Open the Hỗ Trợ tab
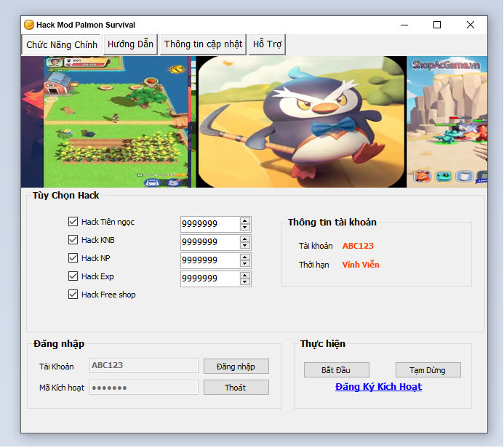 pyautogui.click(x=267, y=44)
